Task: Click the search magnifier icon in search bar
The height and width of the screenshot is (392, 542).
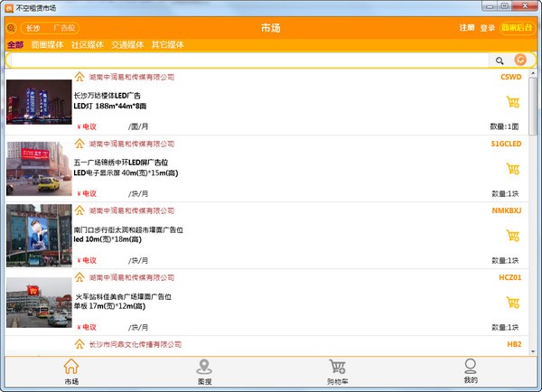Action: 500,61
